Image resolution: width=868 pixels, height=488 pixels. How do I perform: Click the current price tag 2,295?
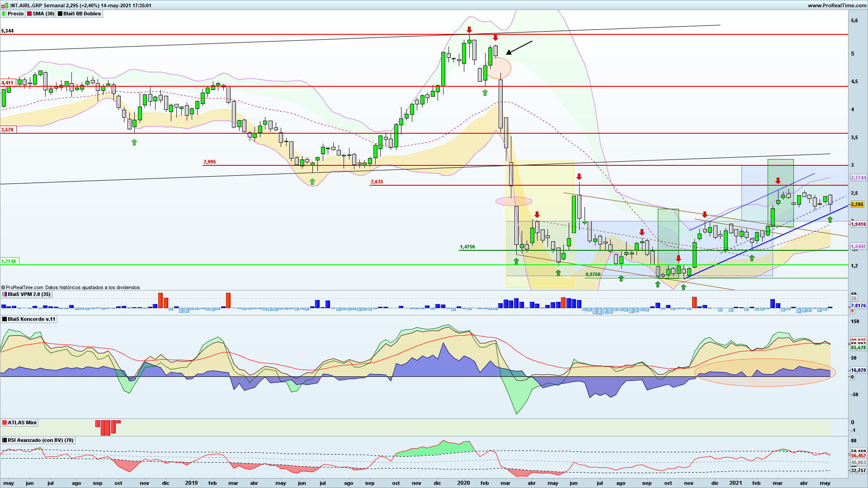[858, 204]
